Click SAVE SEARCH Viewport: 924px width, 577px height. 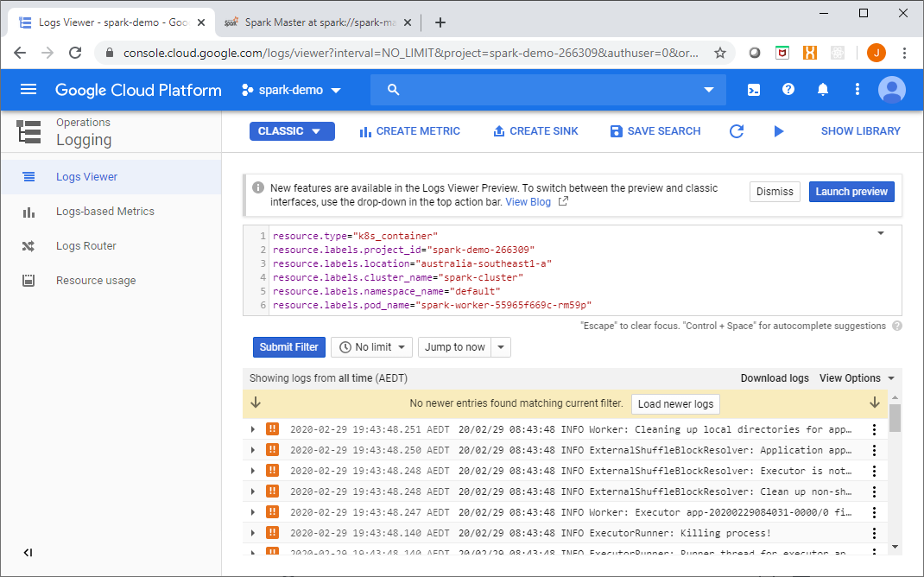(655, 130)
